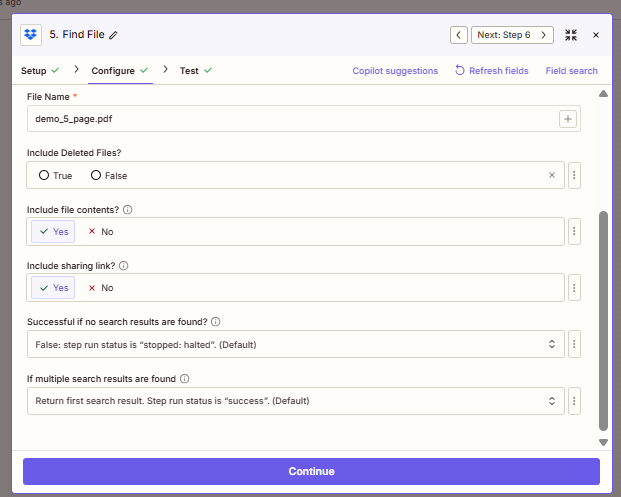
Task: Select False for Include Deleted Files
Action: point(108,175)
